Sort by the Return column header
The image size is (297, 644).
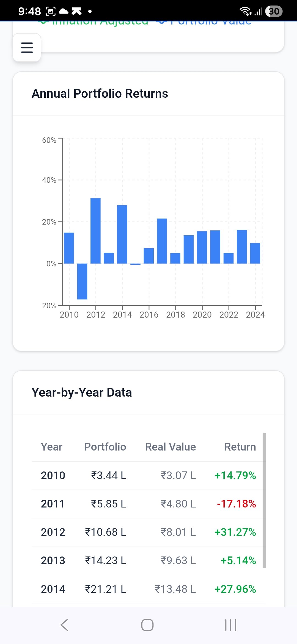coord(240,447)
